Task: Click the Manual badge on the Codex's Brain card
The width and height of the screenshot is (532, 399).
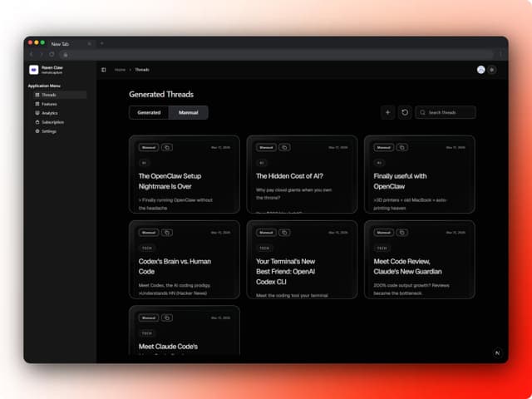Action: tap(149, 233)
